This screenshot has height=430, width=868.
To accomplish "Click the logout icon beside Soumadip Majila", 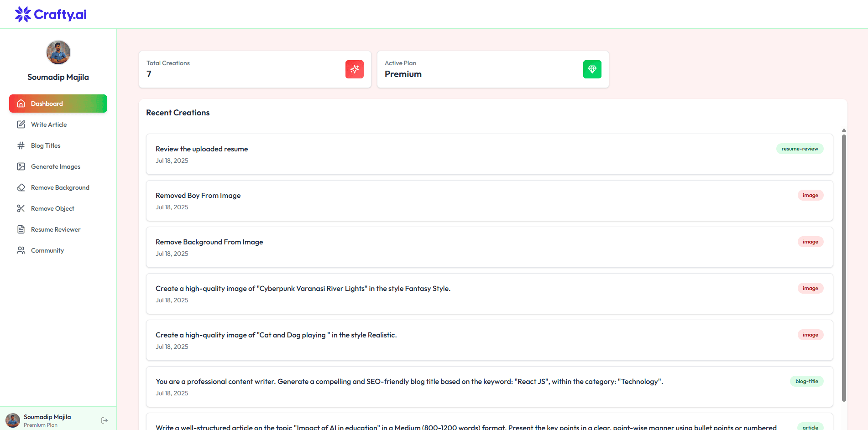I will click(x=105, y=420).
